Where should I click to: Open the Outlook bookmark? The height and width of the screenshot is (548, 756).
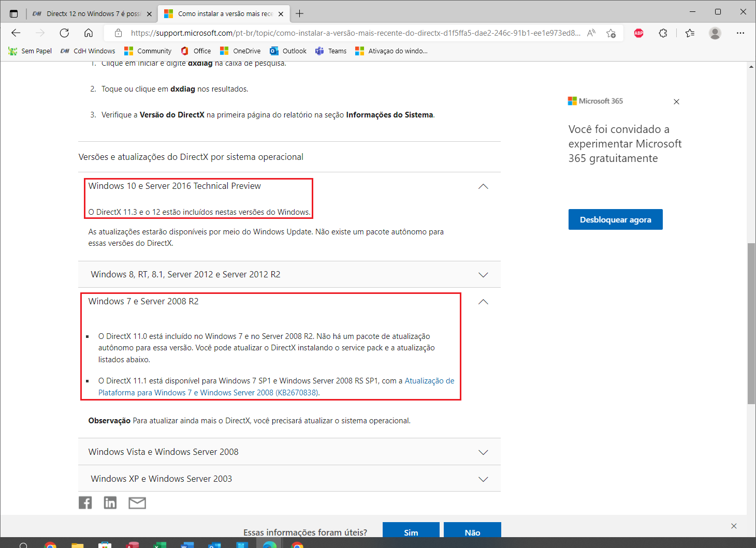click(288, 51)
